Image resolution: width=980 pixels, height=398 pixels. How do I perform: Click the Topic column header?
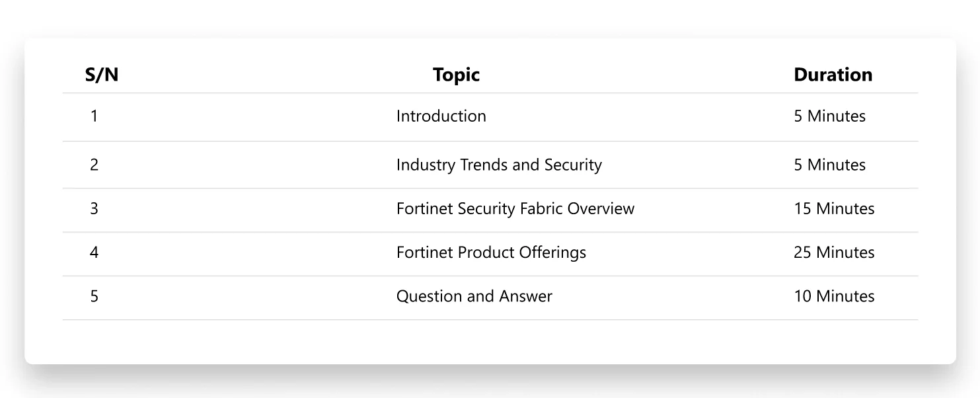(x=456, y=75)
